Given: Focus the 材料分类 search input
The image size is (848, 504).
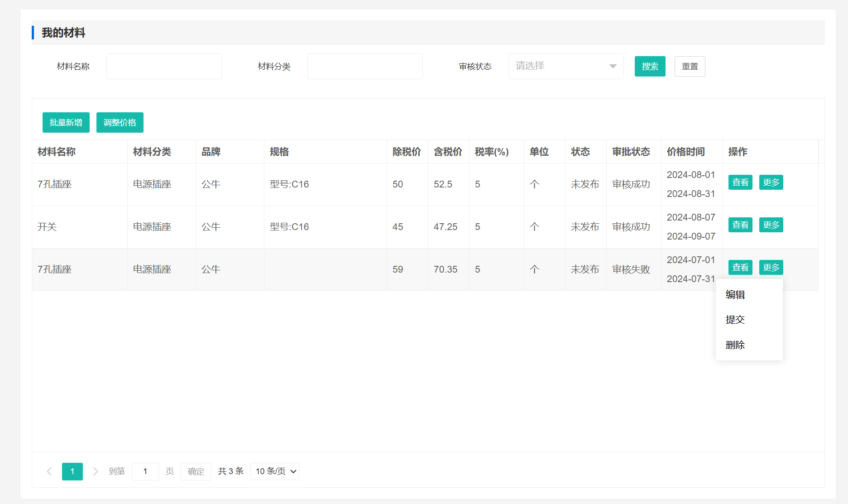Looking at the screenshot, I should click(x=365, y=67).
